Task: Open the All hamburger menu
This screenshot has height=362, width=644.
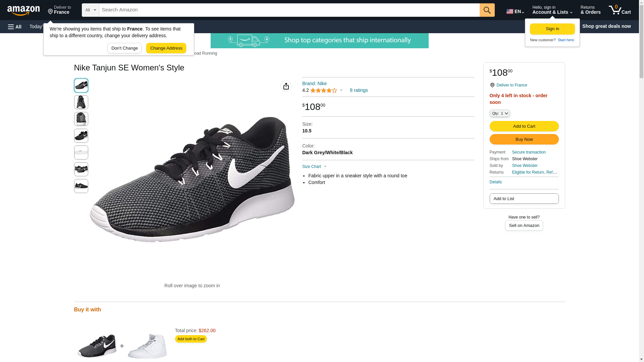Action: click(15, 26)
